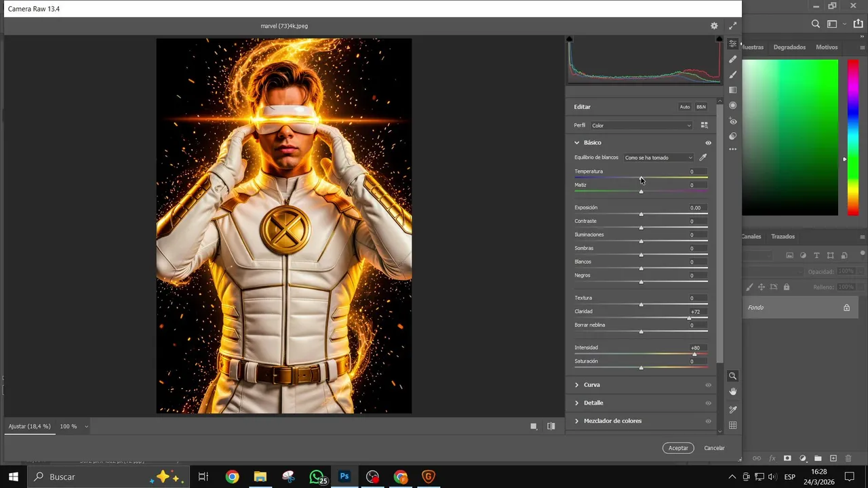This screenshot has width=868, height=488.
Task: Select the Spot Removal bandage tool
Action: click(x=733, y=59)
